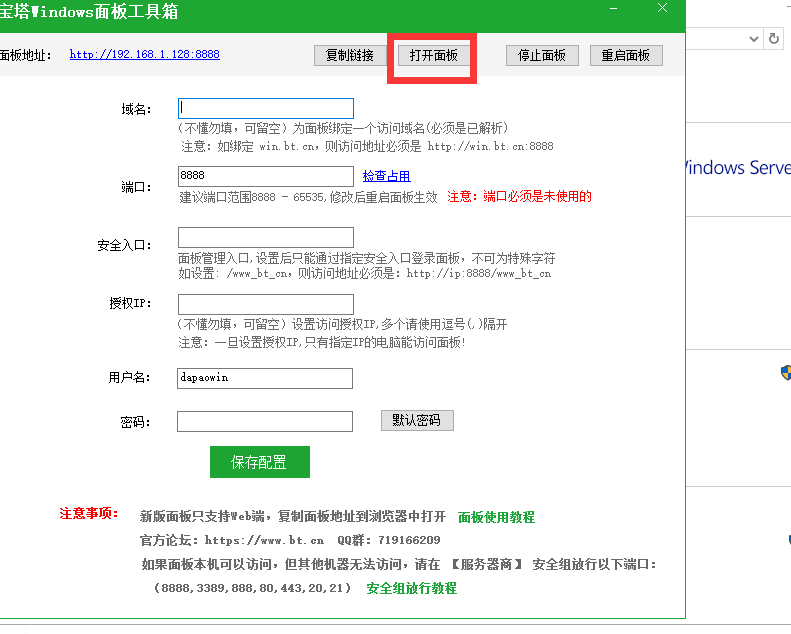Screen dimensions: 791x634
Task: Click the 打开面板 button
Action: pyautogui.click(x=433, y=55)
